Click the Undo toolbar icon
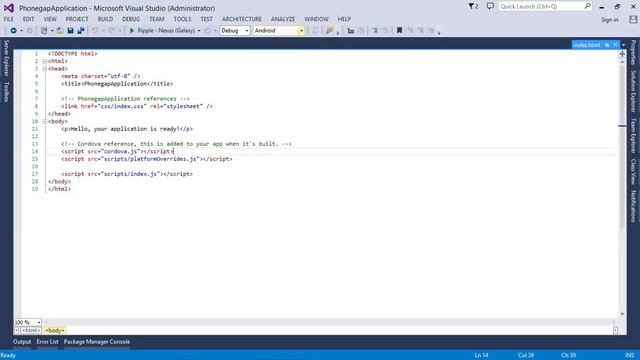640x360 pixels. 95,31
